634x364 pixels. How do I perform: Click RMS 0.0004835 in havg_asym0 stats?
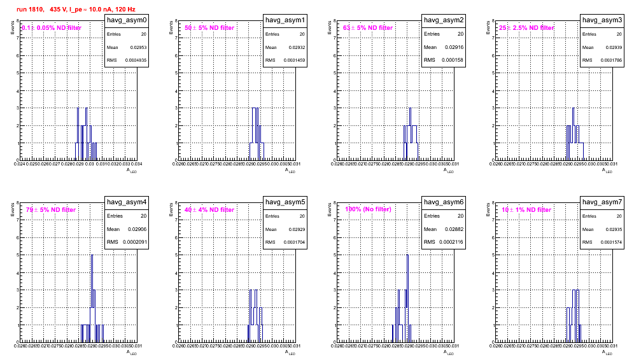pos(127,60)
